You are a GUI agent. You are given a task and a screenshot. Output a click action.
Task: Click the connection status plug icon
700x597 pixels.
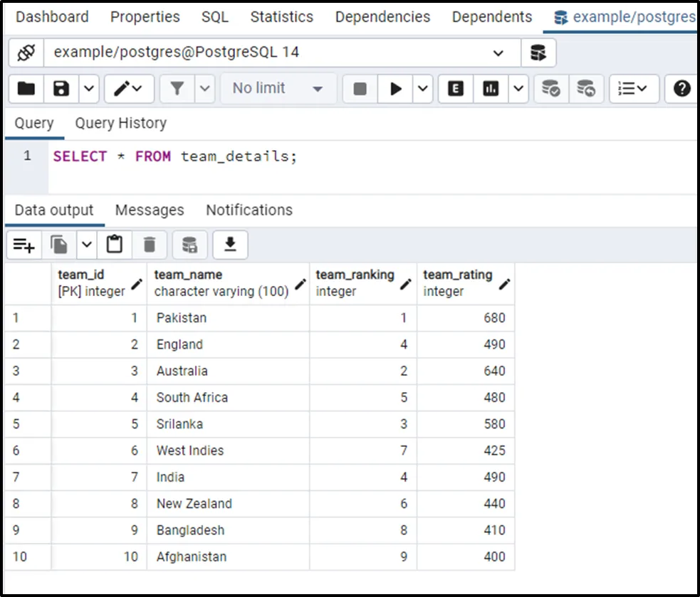(x=26, y=53)
